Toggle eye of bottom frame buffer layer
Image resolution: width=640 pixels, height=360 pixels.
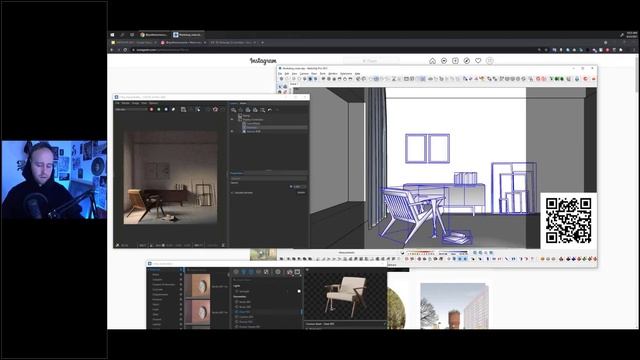(232, 131)
